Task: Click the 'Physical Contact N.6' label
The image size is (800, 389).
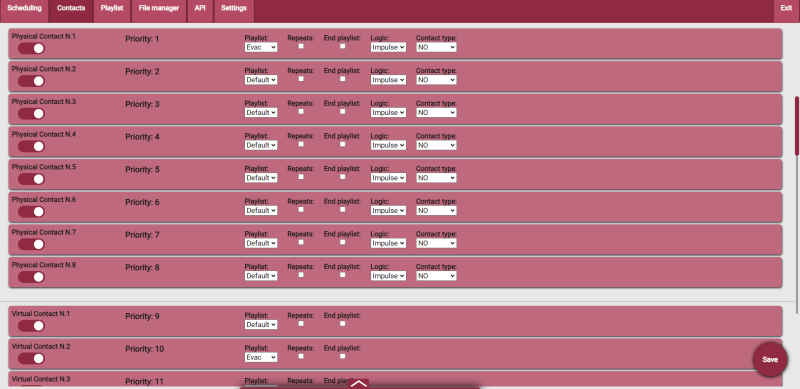Action: (44, 200)
